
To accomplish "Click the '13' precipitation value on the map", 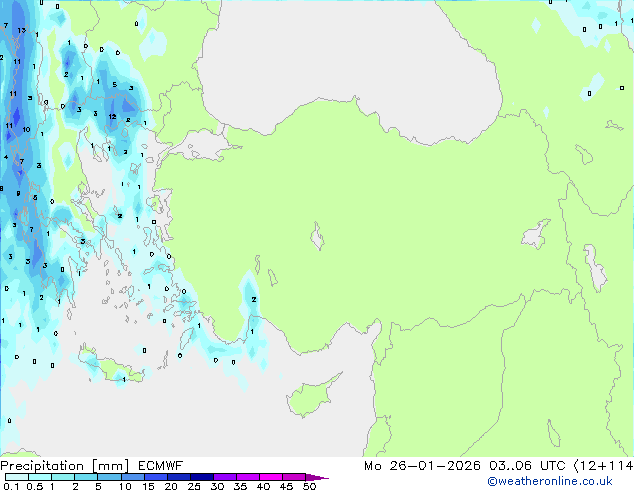I will coord(21,30).
